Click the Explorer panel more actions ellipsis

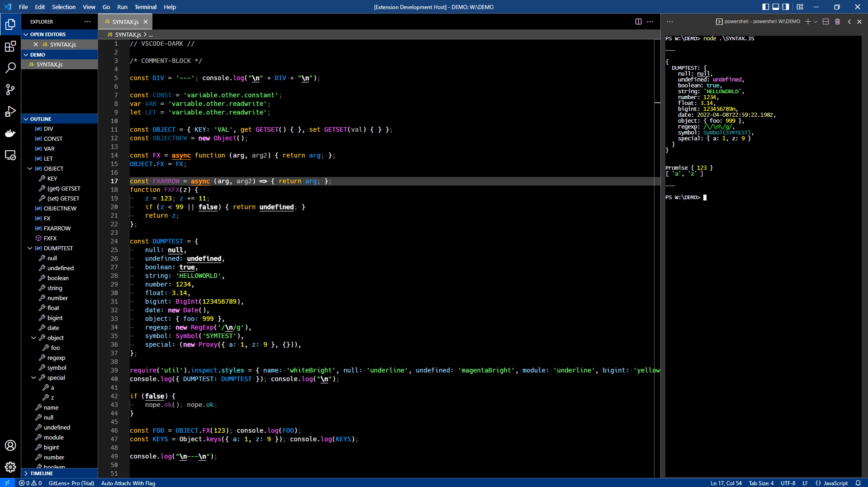87,22
